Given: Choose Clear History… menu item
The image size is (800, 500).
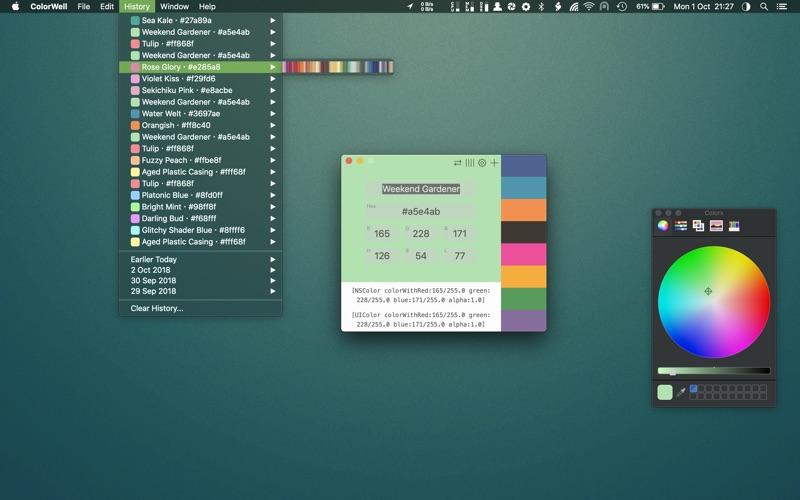Looking at the screenshot, I should click(x=201, y=308).
